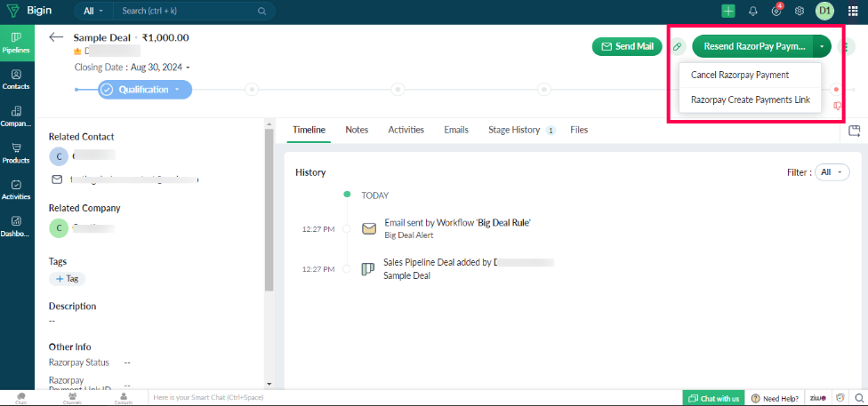Click the green quick-create plus icon
The height and width of the screenshot is (406, 868).
click(x=728, y=11)
